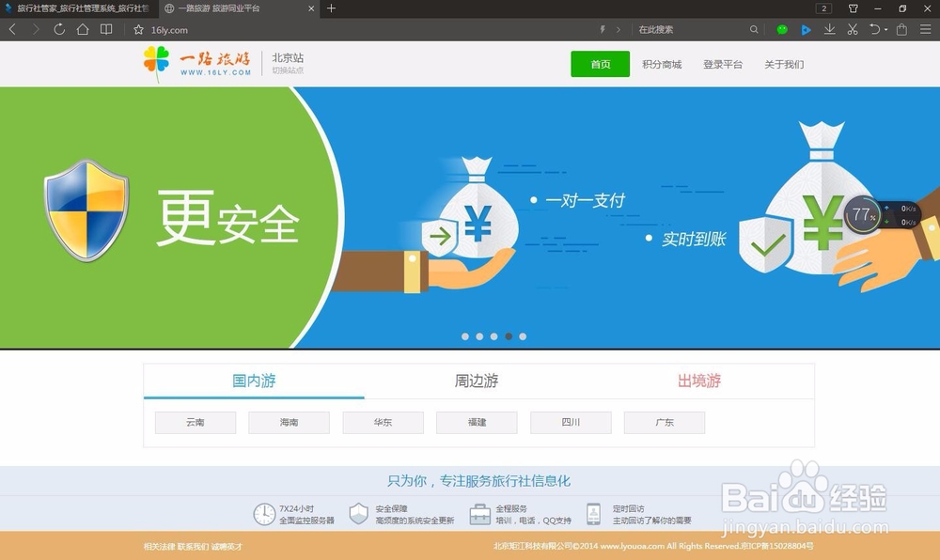Select the fourth carousel indicator dot
The width and height of the screenshot is (940, 560).
pos(508,335)
